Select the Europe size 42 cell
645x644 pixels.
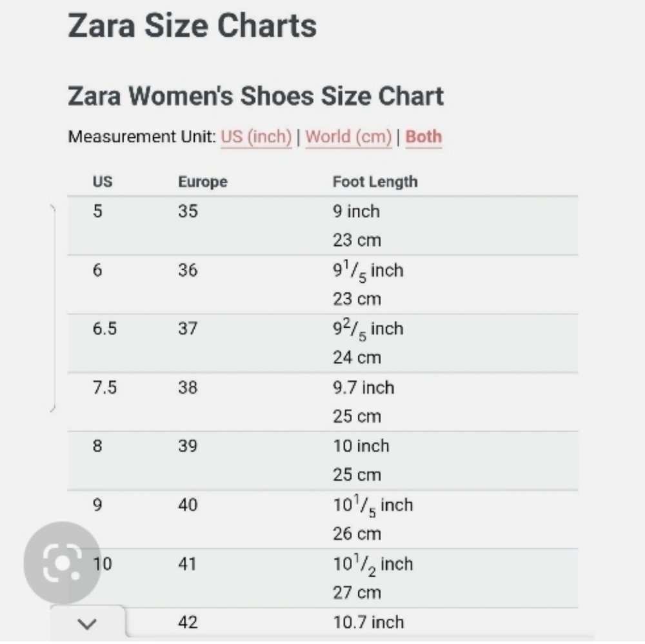pos(188,622)
